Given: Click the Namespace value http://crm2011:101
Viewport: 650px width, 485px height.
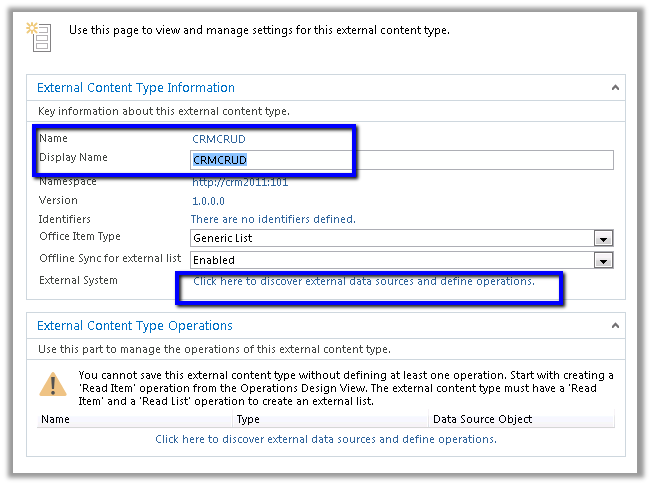Looking at the screenshot, I should [x=240, y=182].
